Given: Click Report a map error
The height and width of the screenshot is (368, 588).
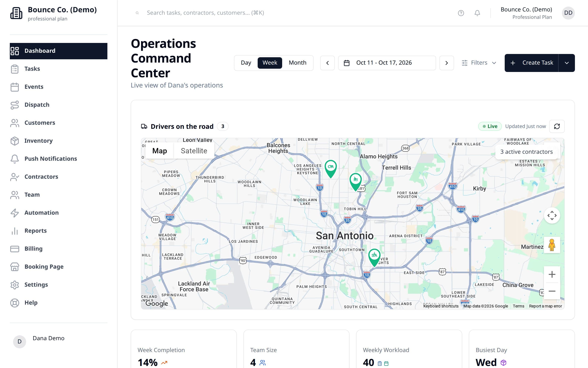Looking at the screenshot, I should 545,306.
